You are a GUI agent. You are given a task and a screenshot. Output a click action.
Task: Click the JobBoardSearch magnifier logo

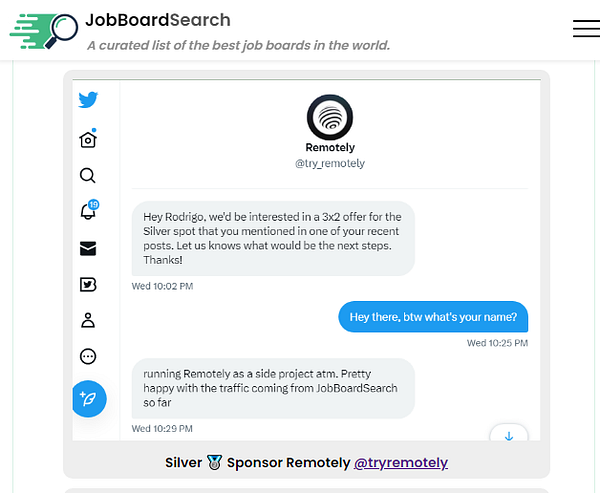click(x=44, y=30)
